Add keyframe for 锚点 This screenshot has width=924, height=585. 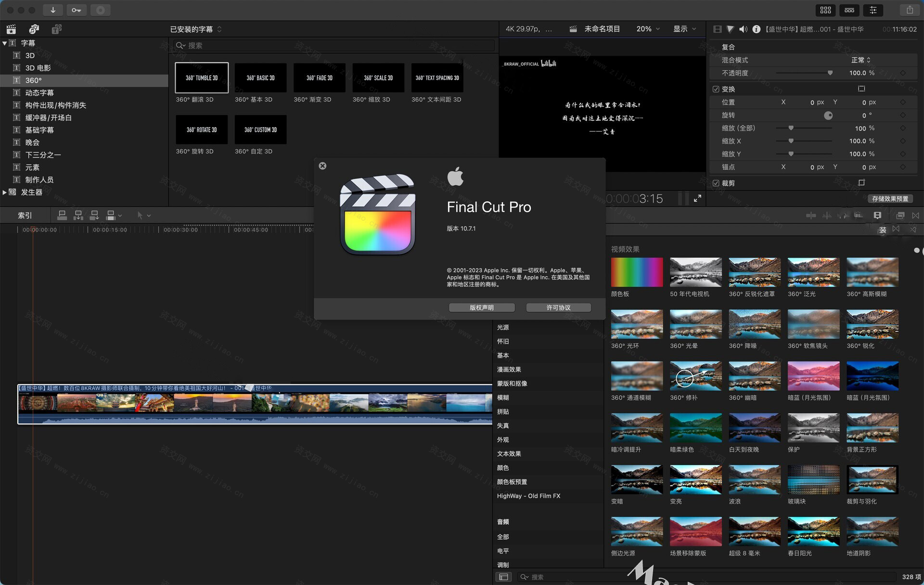coord(902,167)
